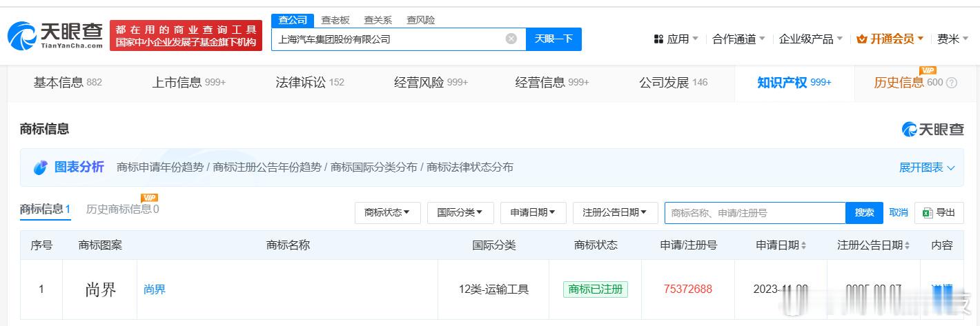Open the 历史信息 600 VIP tab
Screen dimensions: 980x326
[915, 83]
